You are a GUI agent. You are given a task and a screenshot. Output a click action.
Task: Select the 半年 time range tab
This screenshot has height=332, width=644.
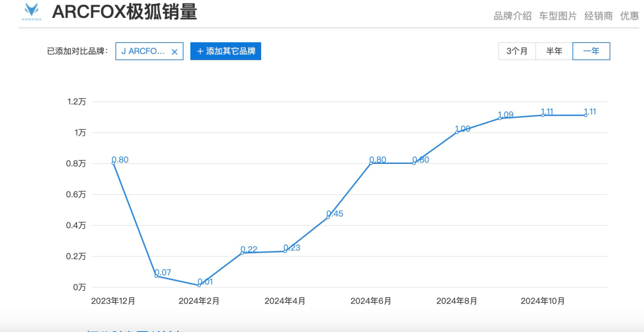[554, 51]
